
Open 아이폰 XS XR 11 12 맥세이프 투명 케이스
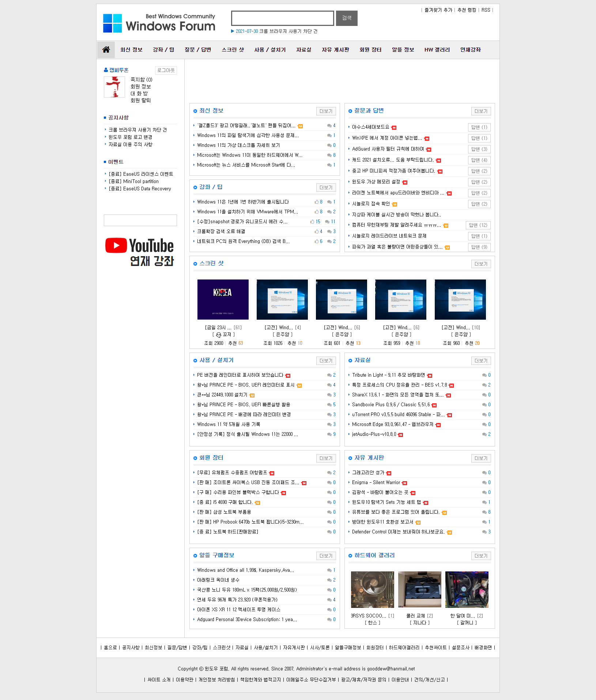pos(239,609)
